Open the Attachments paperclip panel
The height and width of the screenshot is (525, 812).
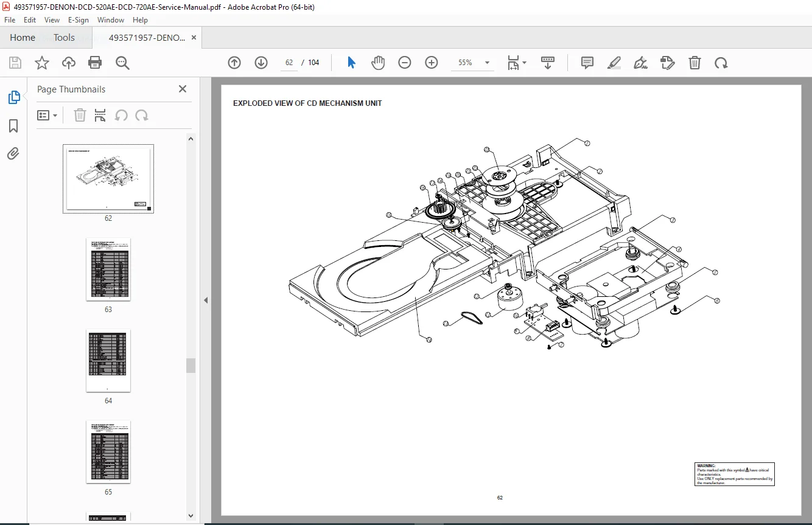(x=13, y=153)
